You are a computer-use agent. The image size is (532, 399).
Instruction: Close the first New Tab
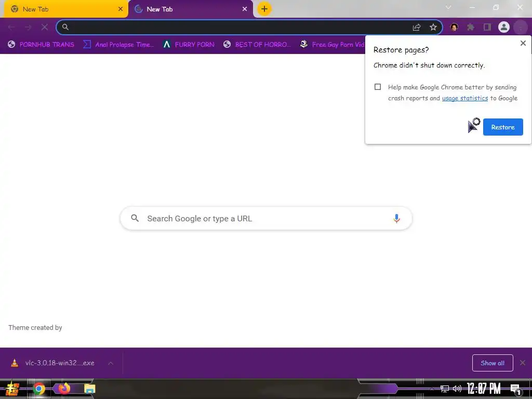pos(121,9)
